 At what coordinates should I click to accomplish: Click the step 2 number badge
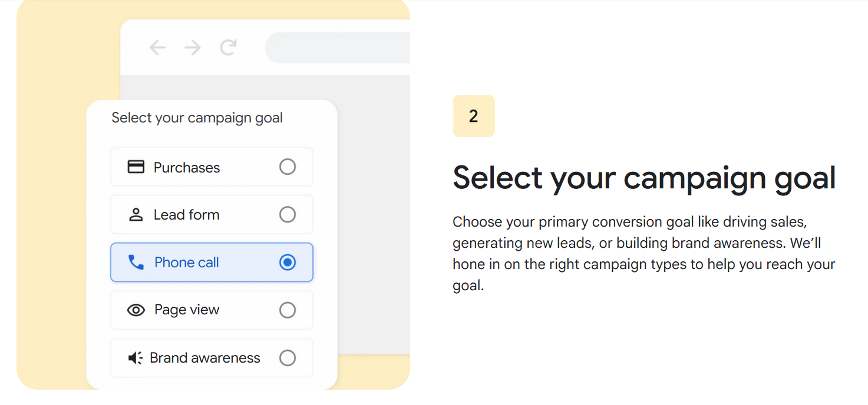tap(474, 116)
